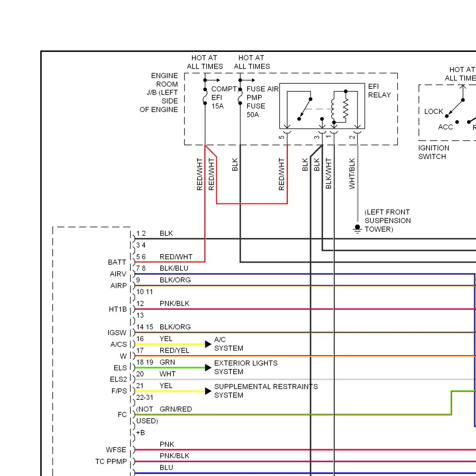
Task: Click the BLK label at pins 1 2
Action: click(166, 233)
